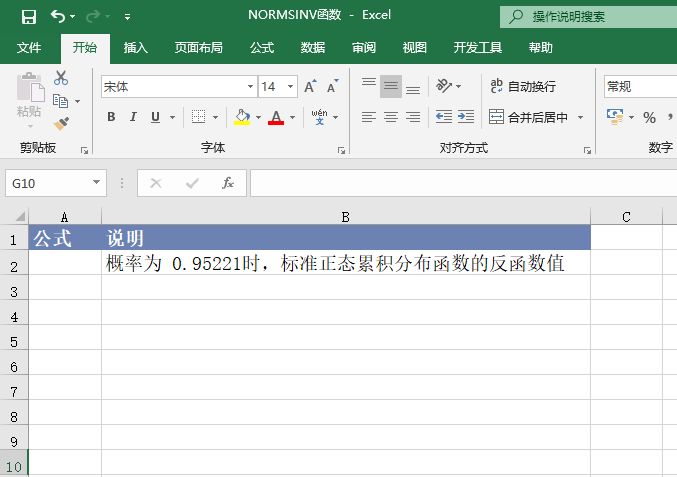Click Merge and Center (合并后居中) button
This screenshot has width=677, height=477.
(529, 117)
